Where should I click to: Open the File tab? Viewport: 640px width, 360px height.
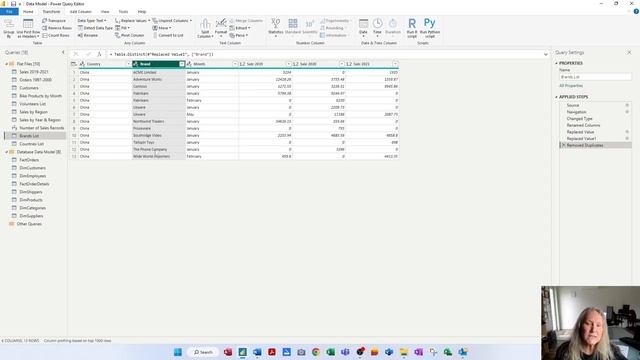[9, 12]
